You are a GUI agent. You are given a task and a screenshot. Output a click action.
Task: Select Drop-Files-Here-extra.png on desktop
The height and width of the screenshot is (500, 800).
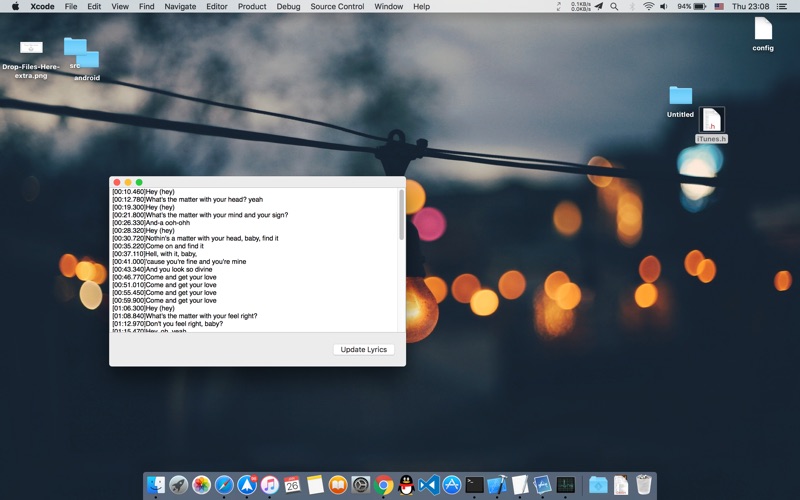(31, 60)
